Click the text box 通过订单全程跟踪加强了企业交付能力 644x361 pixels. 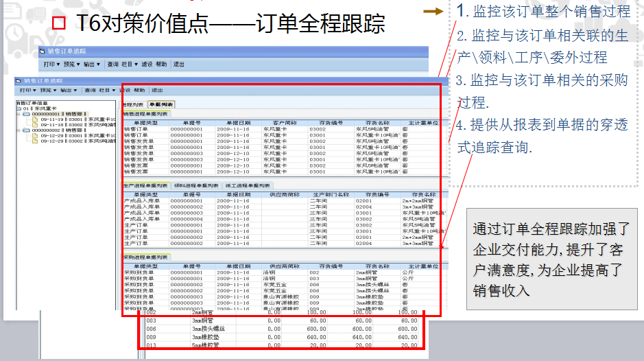pos(551,259)
